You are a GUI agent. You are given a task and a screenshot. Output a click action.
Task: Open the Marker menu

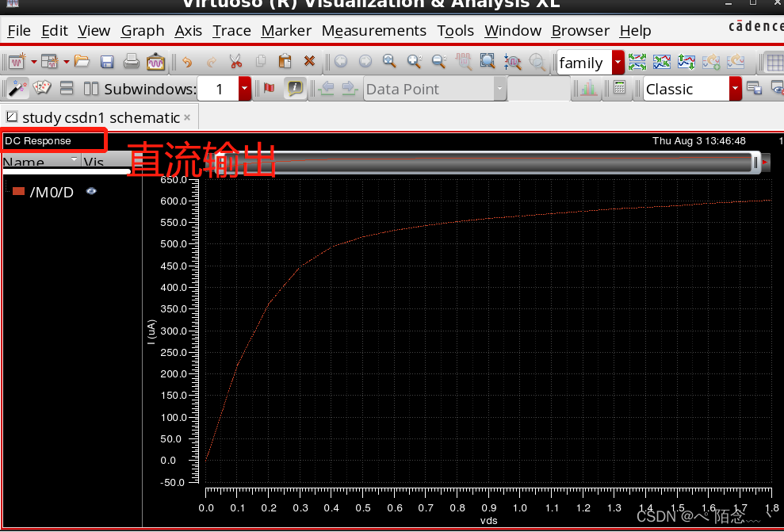286,30
